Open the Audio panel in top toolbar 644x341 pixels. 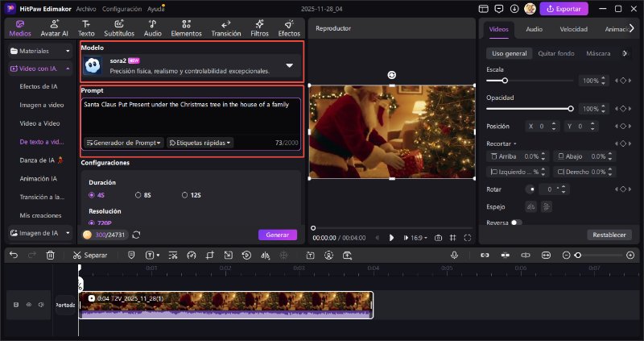(152, 28)
